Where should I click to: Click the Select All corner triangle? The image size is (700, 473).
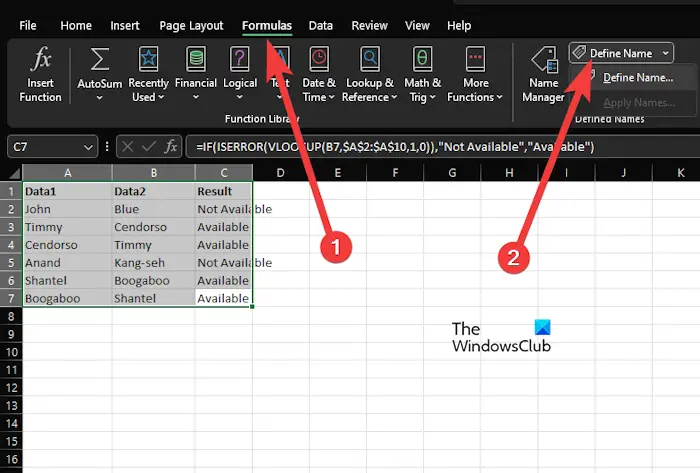click(x=15, y=173)
